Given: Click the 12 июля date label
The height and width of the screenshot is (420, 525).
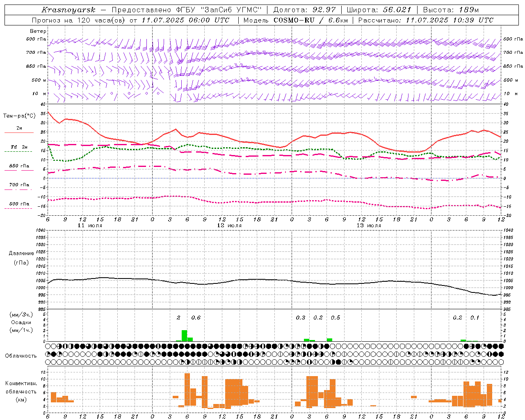Looking at the screenshot, I should coord(229,226).
